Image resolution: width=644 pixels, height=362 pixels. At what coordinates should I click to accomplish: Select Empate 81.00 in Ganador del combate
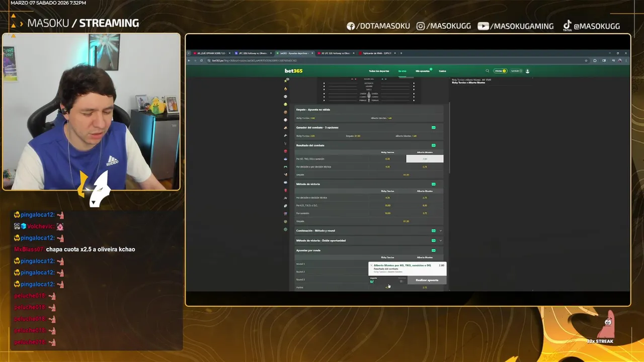[353, 136]
